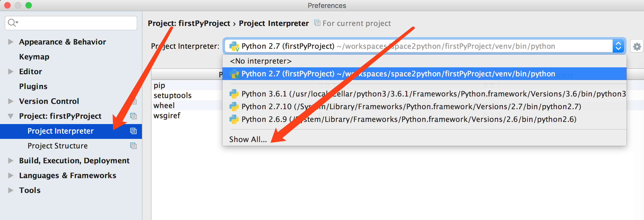Click the Preferences search field

point(71,23)
